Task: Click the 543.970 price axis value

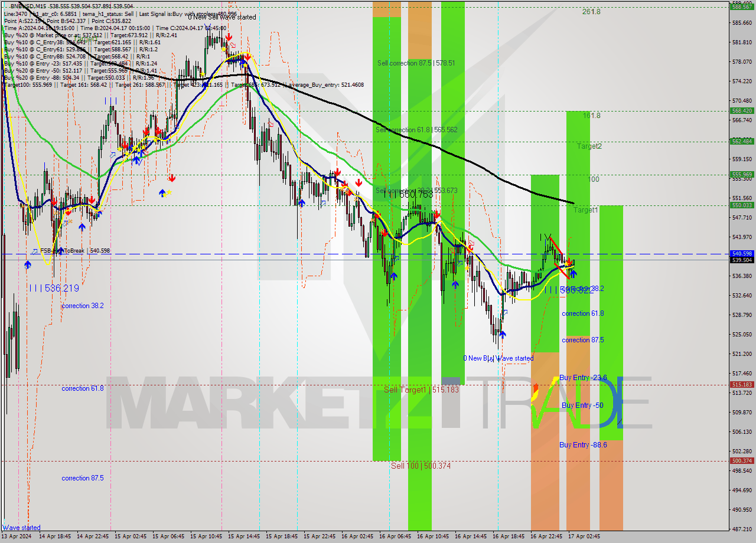Action: click(x=742, y=237)
